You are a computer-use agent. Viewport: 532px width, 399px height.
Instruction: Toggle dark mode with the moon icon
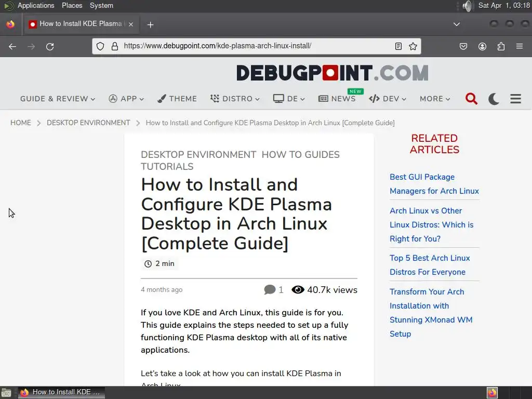(494, 99)
